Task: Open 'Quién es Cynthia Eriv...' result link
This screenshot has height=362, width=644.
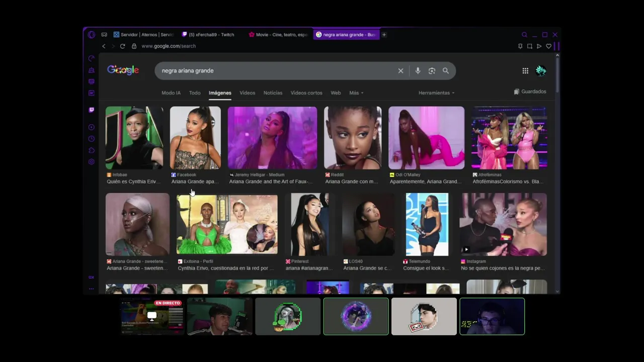Action: [x=133, y=182]
